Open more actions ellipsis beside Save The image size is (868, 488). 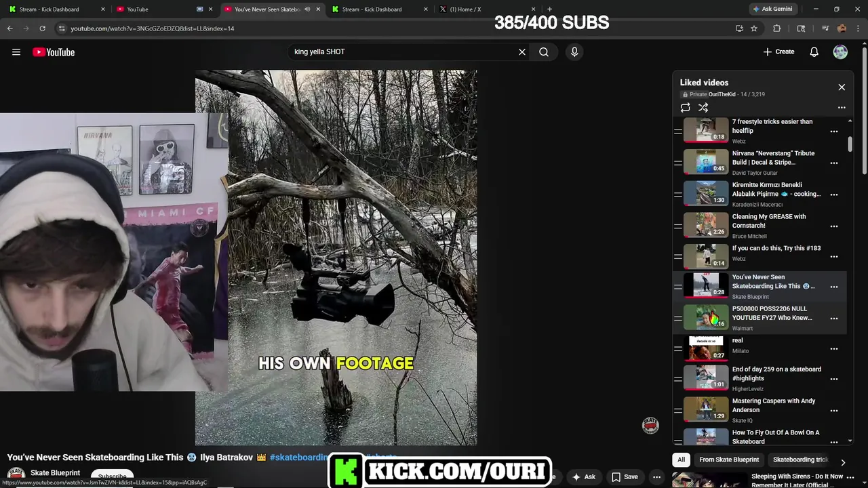[656, 477]
